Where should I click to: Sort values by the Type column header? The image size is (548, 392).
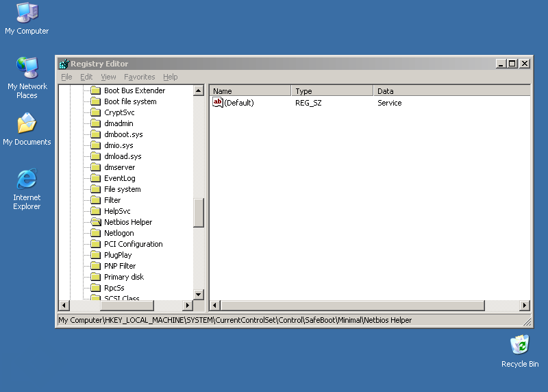coord(332,90)
